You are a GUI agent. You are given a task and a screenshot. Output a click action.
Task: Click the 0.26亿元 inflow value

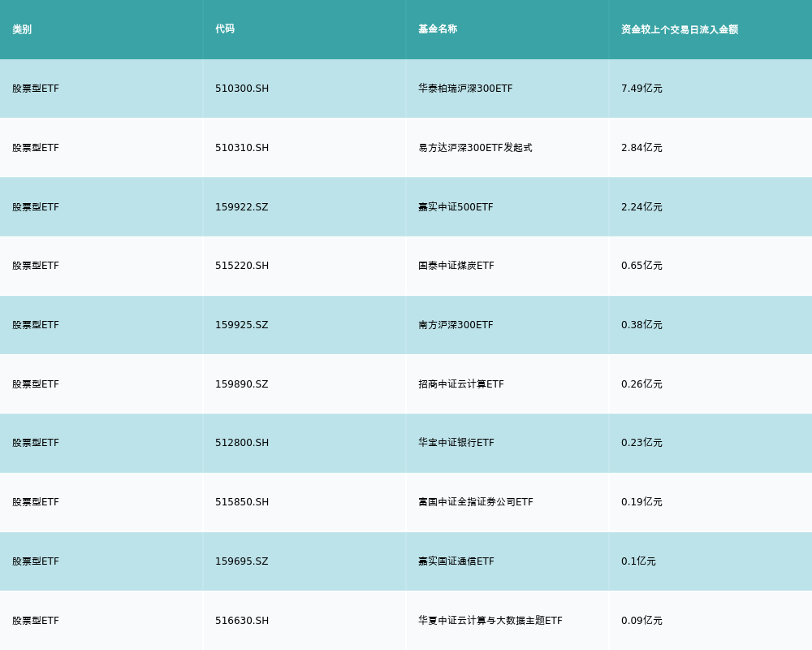click(641, 384)
